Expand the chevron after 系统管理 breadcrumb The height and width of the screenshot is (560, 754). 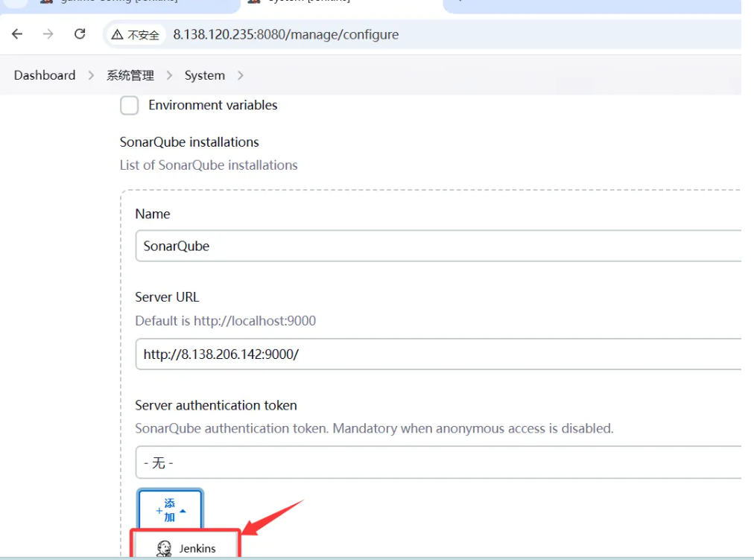(169, 75)
